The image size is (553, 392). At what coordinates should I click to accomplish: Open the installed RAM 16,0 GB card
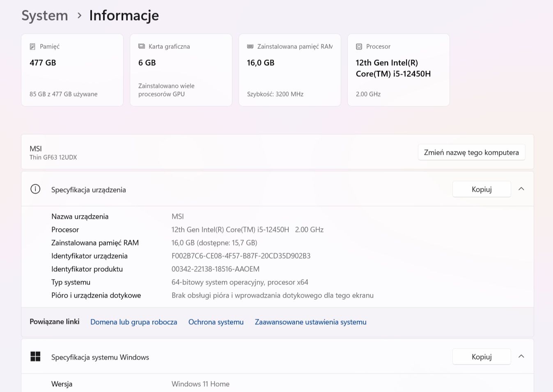(290, 70)
